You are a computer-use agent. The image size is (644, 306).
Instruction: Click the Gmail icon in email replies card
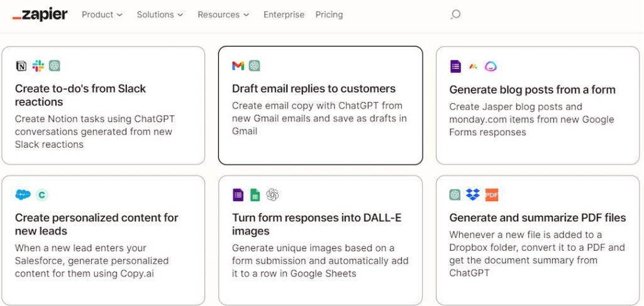click(238, 65)
